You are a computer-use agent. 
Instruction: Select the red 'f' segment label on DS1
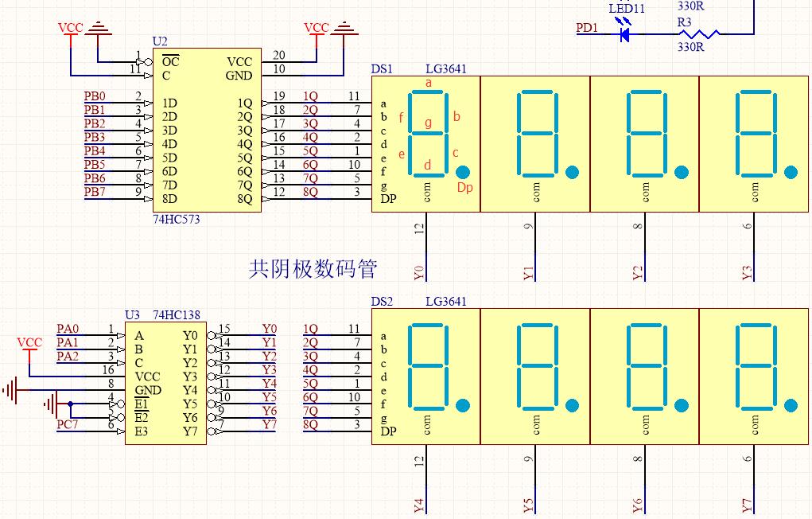pyautogui.click(x=401, y=118)
